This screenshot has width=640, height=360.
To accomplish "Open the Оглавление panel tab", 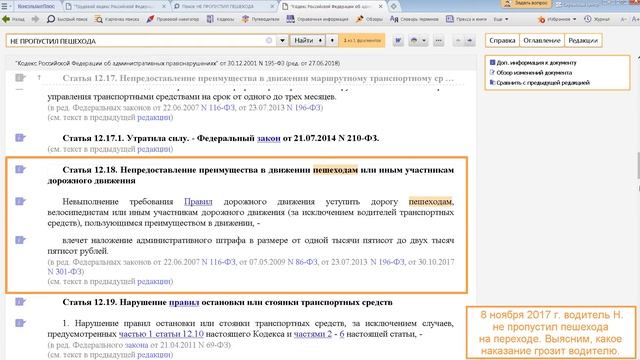I will click(x=542, y=40).
